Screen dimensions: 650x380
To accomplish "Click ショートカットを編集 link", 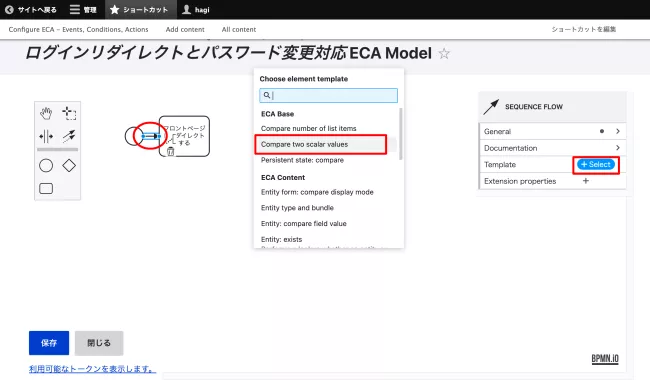I will click(583, 29).
